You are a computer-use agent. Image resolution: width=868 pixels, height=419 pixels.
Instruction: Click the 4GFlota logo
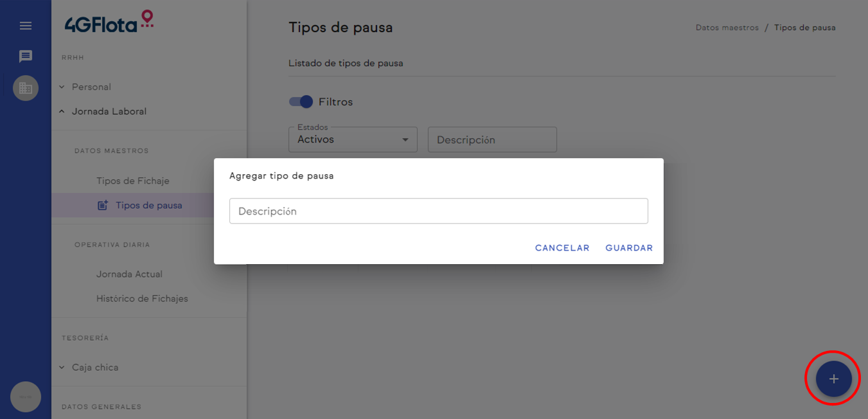(x=109, y=22)
